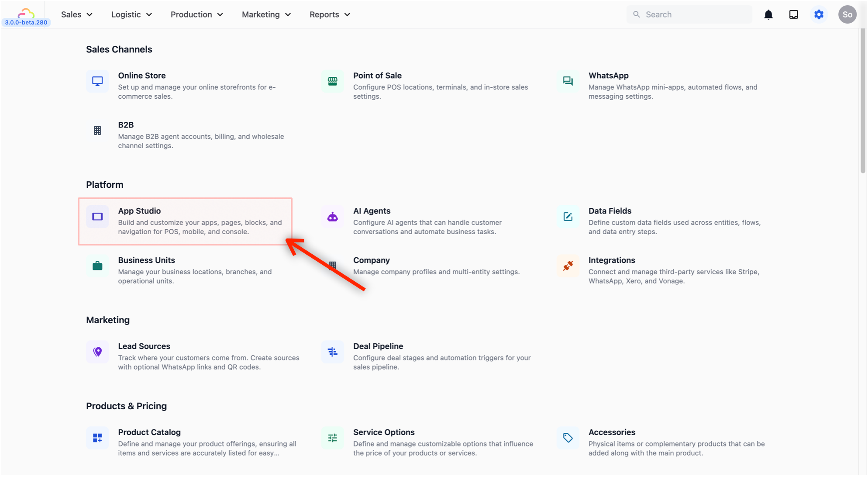Click the tablet icon in top bar
This screenshot has height=477, width=868.
(x=793, y=14)
